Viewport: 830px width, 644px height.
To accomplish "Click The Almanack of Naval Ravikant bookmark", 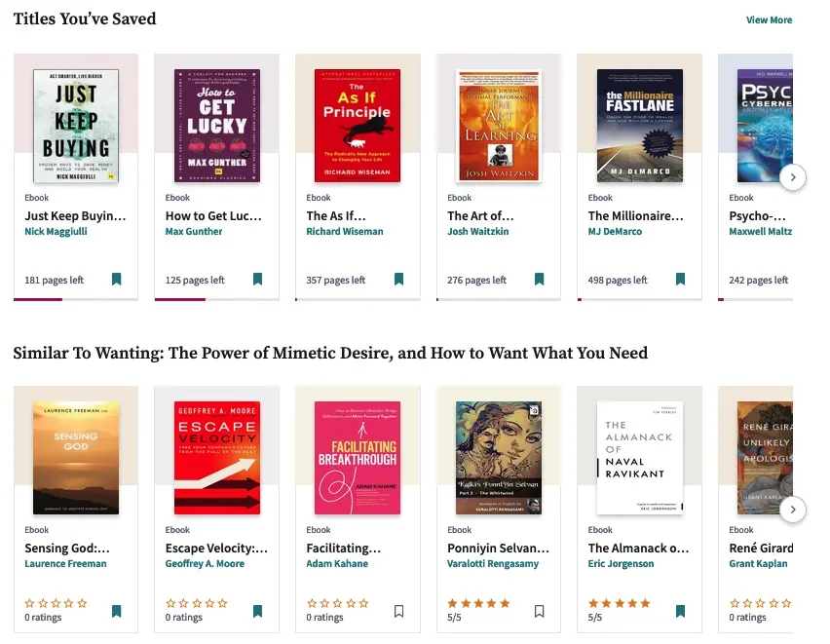I will pos(680,612).
